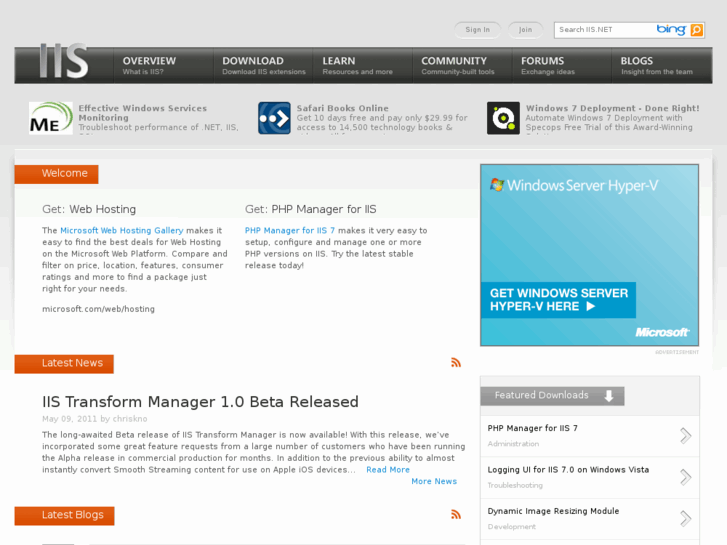
Task: Open the Latest Blogs RSS feed icon
Action: coord(456,514)
